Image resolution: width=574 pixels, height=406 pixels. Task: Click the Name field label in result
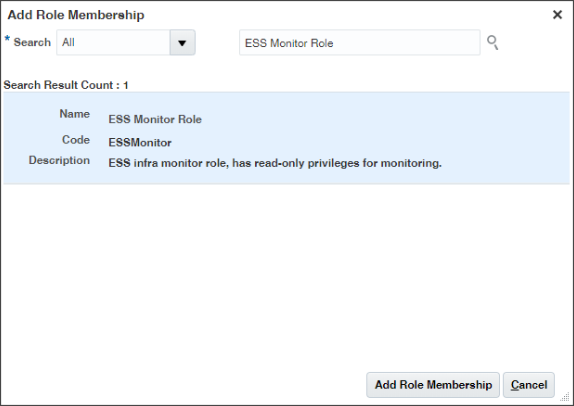(75, 114)
